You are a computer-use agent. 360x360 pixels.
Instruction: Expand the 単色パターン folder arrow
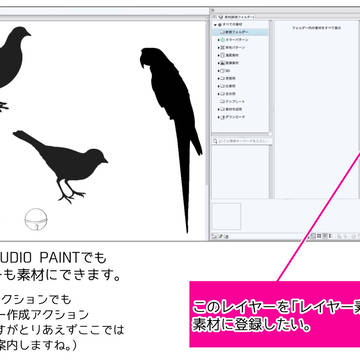tap(219, 47)
